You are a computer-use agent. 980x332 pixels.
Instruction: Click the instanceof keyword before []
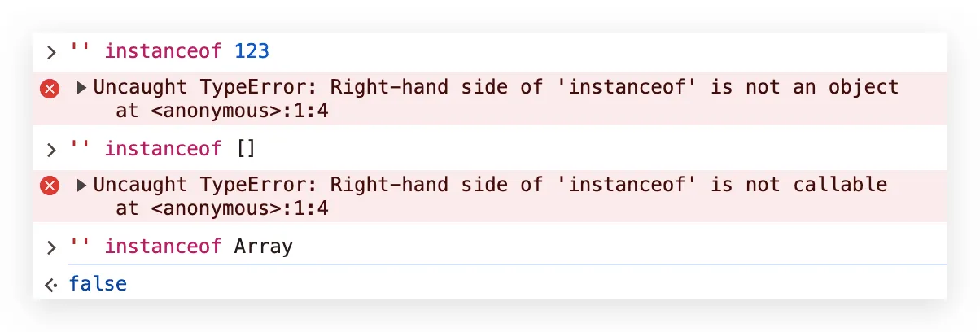(x=163, y=149)
